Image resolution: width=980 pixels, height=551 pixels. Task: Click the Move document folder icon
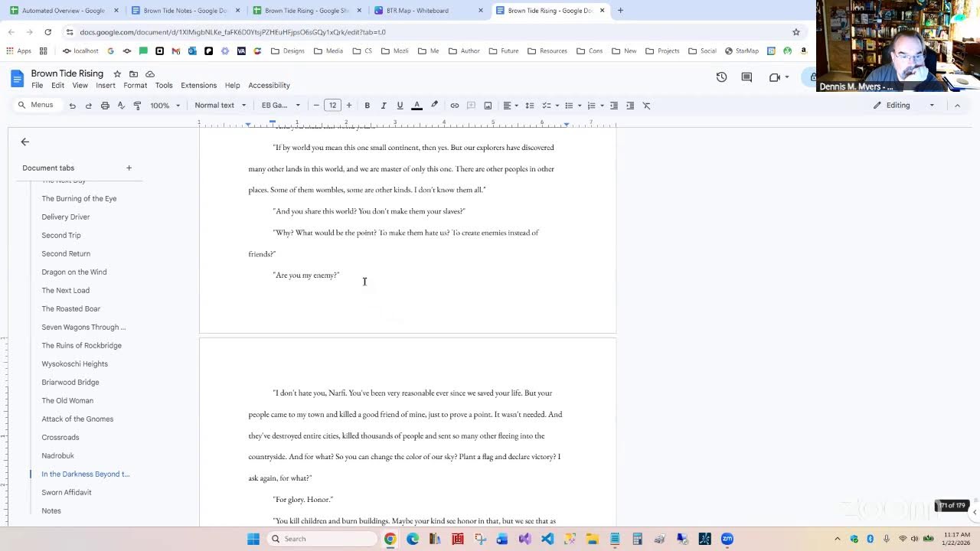[133, 73]
